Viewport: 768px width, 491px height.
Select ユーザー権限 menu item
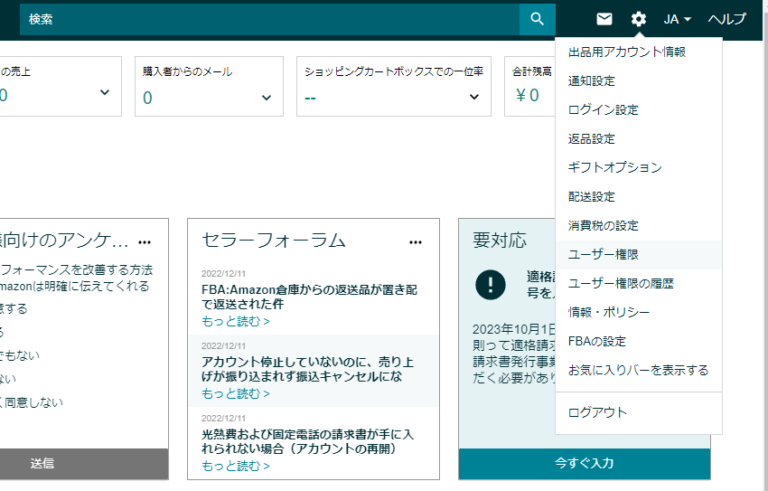(639, 254)
